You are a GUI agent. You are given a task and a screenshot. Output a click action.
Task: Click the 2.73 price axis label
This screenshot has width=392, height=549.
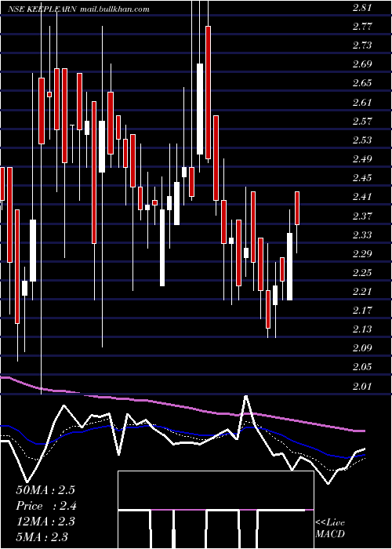point(362,45)
